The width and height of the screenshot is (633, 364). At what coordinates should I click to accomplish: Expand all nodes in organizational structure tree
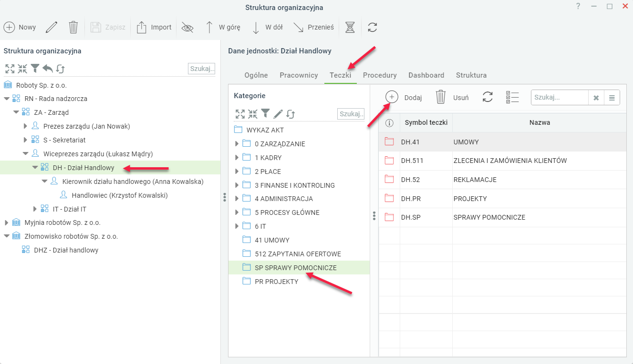tap(10, 69)
